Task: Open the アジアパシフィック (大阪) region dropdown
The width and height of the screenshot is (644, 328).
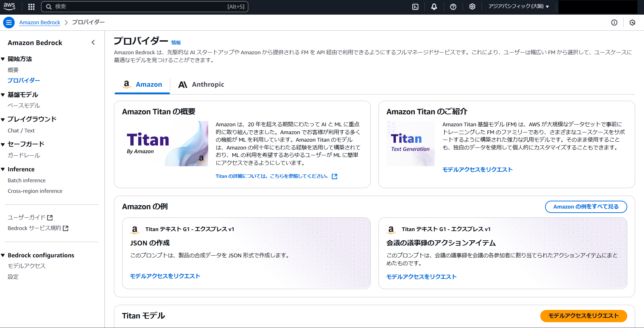Action: click(518, 6)
